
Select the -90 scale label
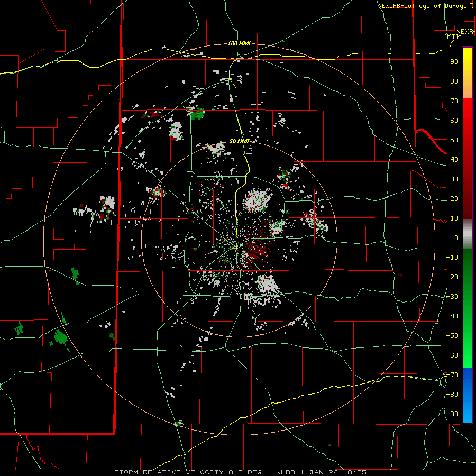pyautogui.click(x=452, y=414)
